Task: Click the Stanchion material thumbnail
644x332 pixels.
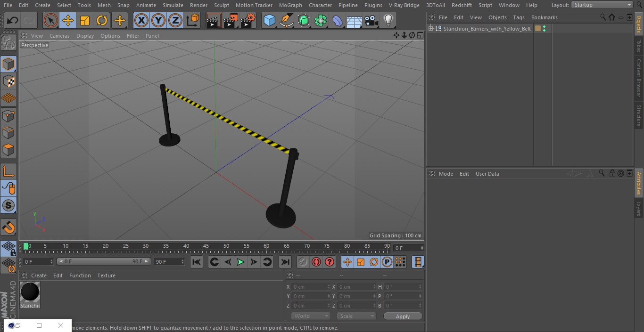Action: [x=30, y=292]
